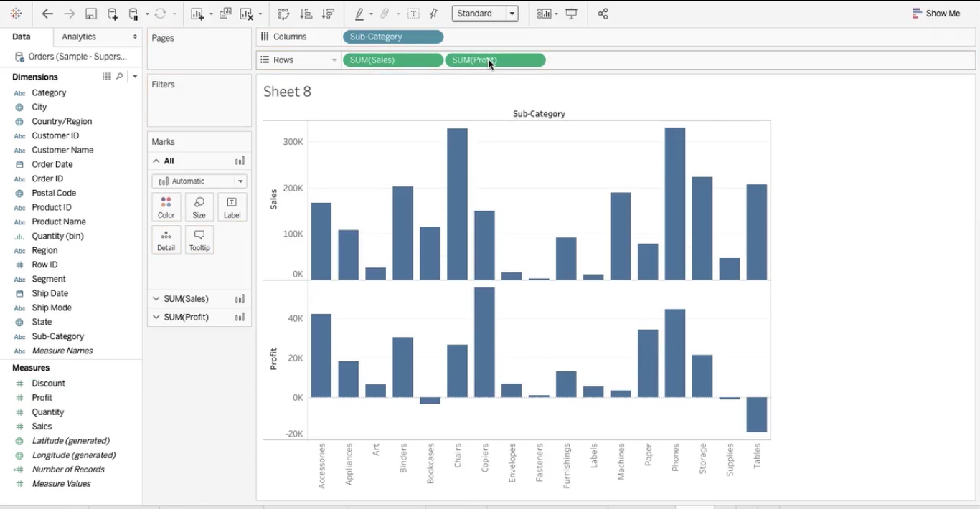The width and height of the screenshot is (980, 509).
Task: Click the SUM(Profit) pill on Rows
Action: click(494, 60)
